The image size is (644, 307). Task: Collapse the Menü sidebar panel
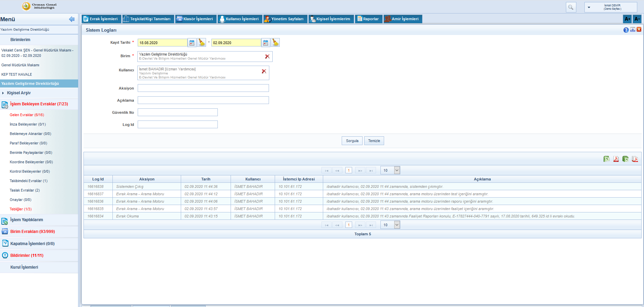click(x=72, y=19)
